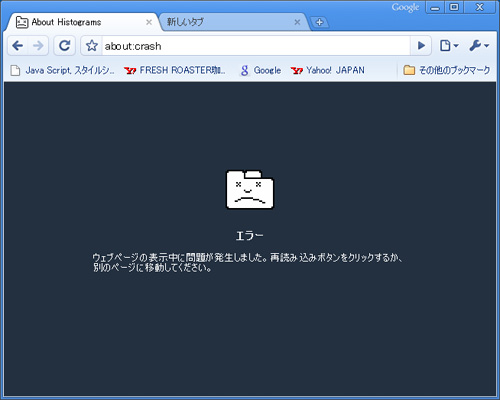Open the wrench tools menu

[x=479, y=46]
